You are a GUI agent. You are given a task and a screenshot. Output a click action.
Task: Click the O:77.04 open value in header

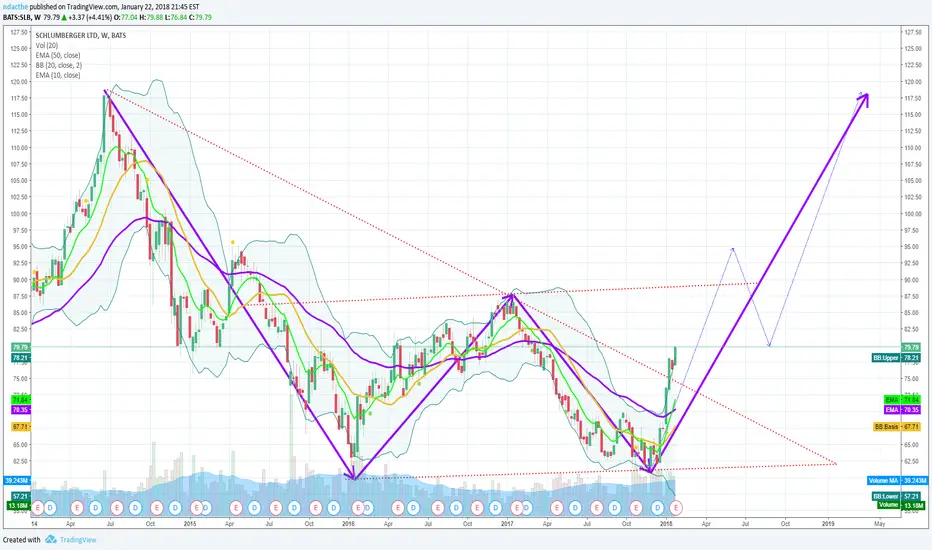click(125, 17)
